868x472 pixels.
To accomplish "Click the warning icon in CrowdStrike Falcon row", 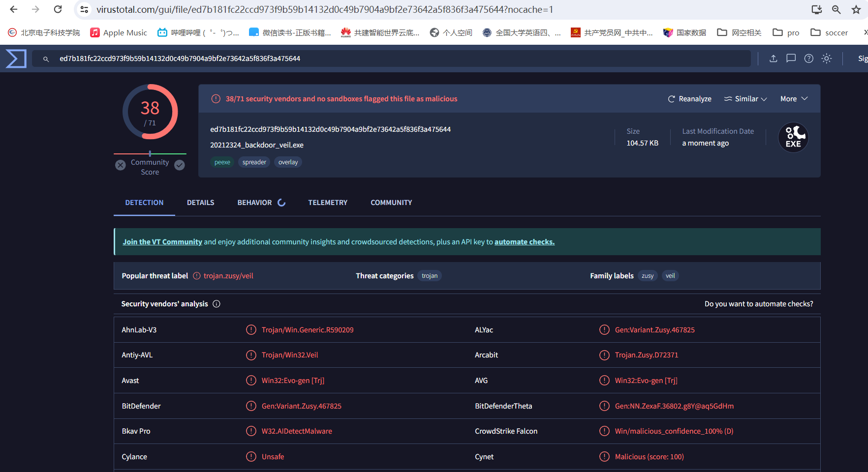I will [x=604, y=431].
